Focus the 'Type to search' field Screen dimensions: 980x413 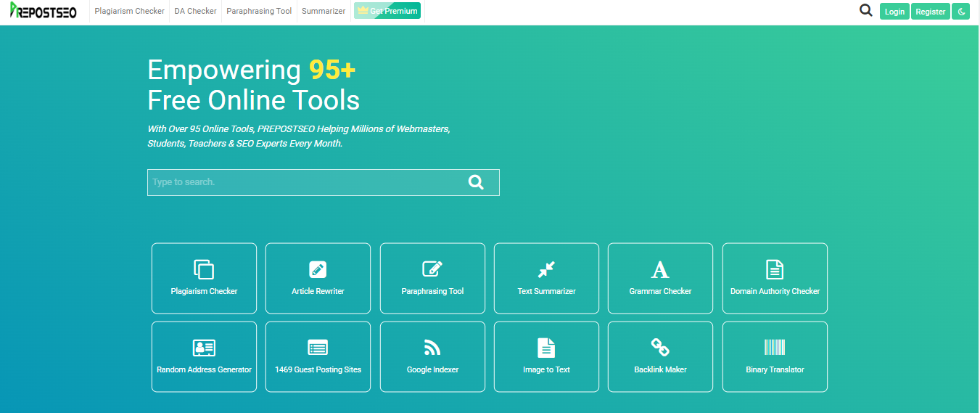[x=324, y=182]
